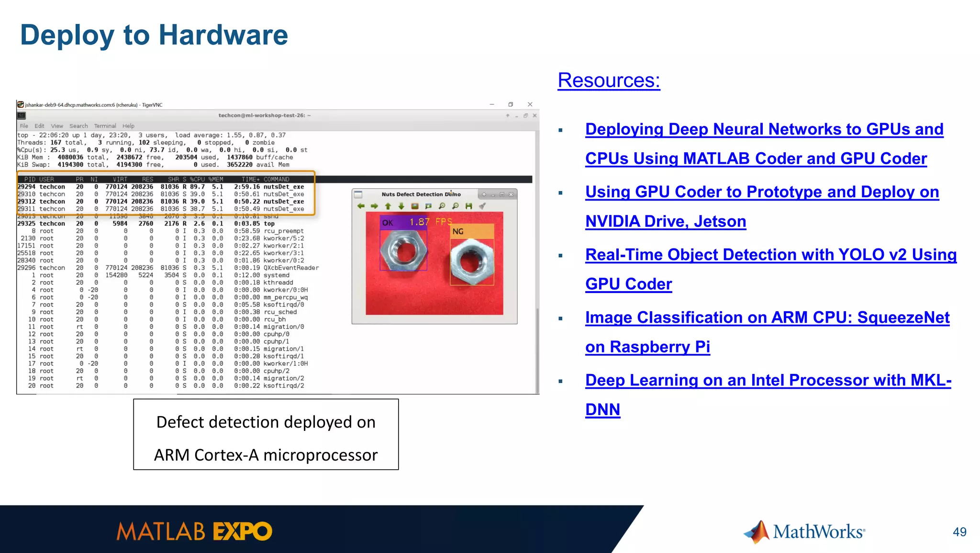Screen dimensions: 980x553
Task: Open the Terminal menu in the menu bar
Action: [x=105, y=126]
